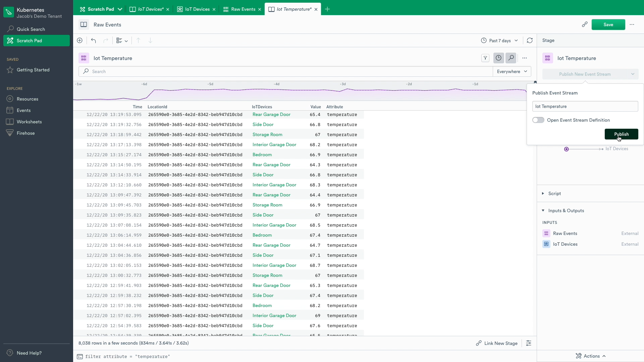Click the add stage plus icon in toolbar
This screenshot has height=362, width=644.
tap(79, 41)
